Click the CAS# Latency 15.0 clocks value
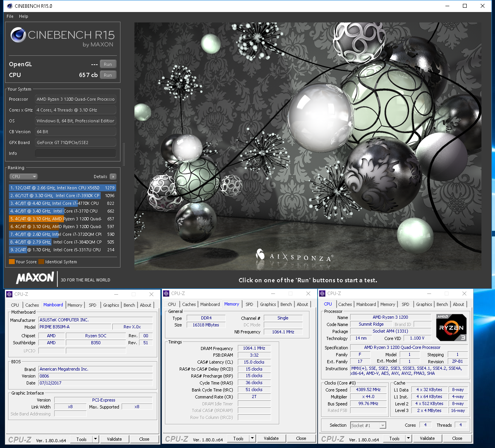Viewport: 495px width, 448px height. 254,362
